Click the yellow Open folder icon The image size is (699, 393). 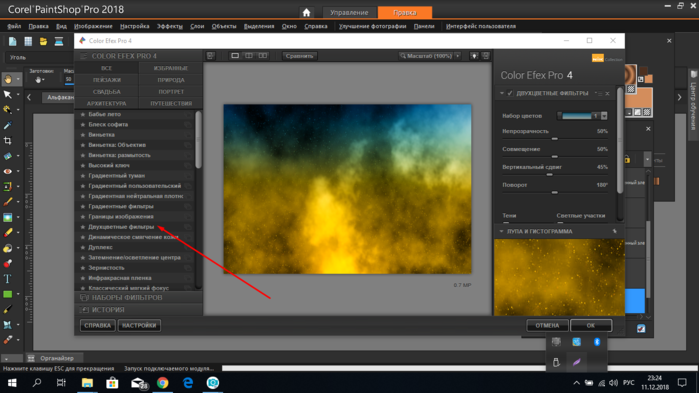coord(43,41)
